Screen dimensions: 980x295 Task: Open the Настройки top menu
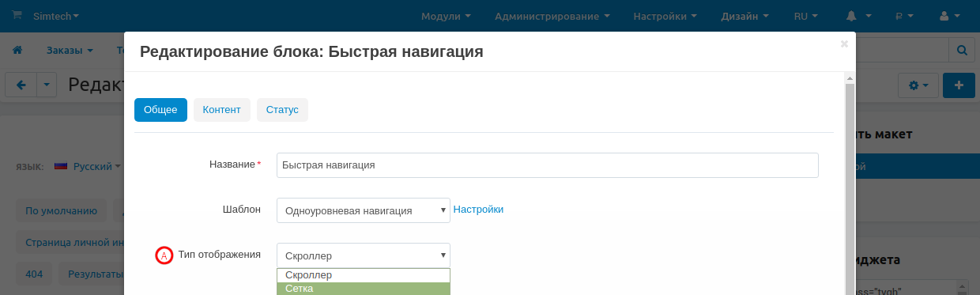pyautogui.click(x=665, y=16)
